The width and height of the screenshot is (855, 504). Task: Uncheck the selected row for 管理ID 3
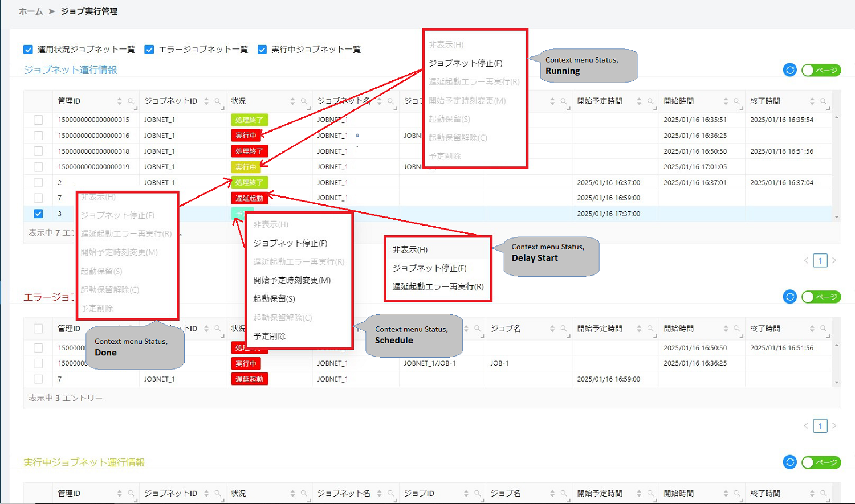[x=38, y=214]
